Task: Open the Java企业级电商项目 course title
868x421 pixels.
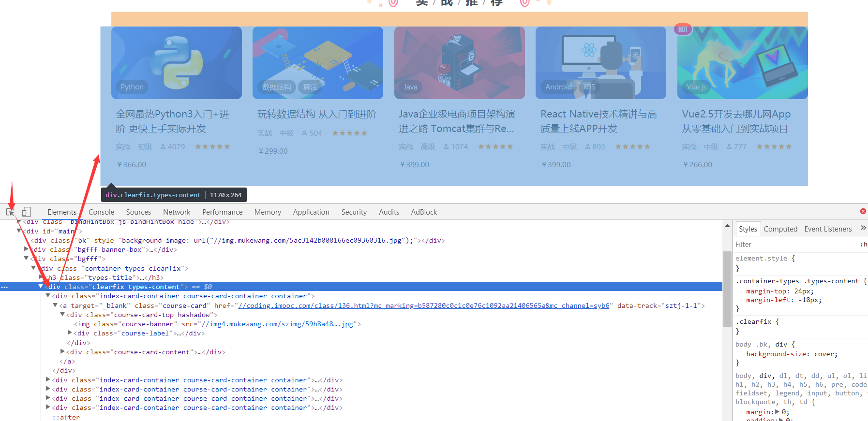Action: 457,121
